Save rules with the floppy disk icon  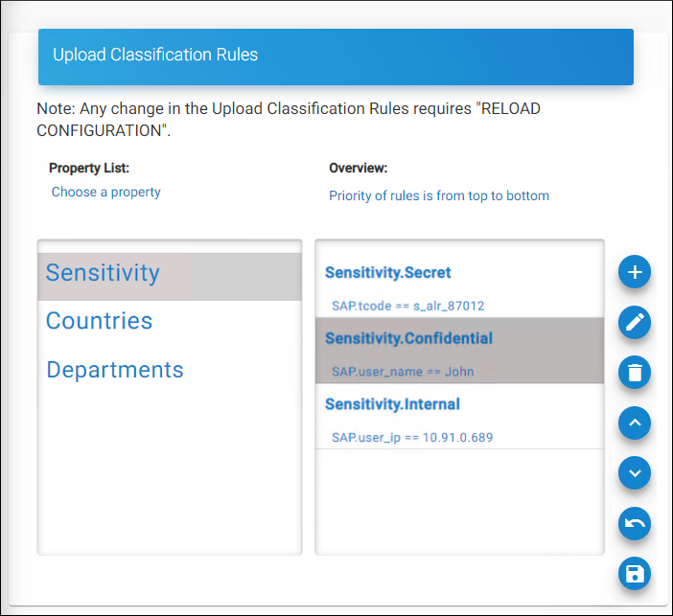pos(635,573)
